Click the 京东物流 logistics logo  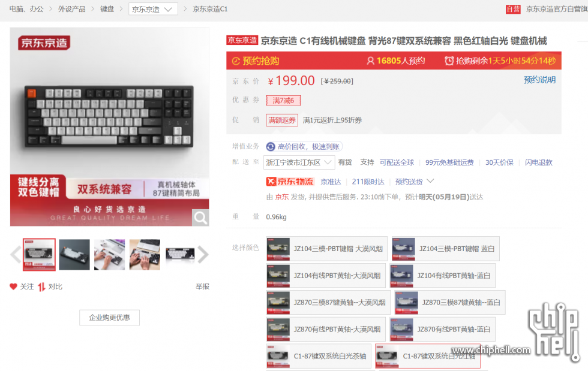click(x=290, y=182)
